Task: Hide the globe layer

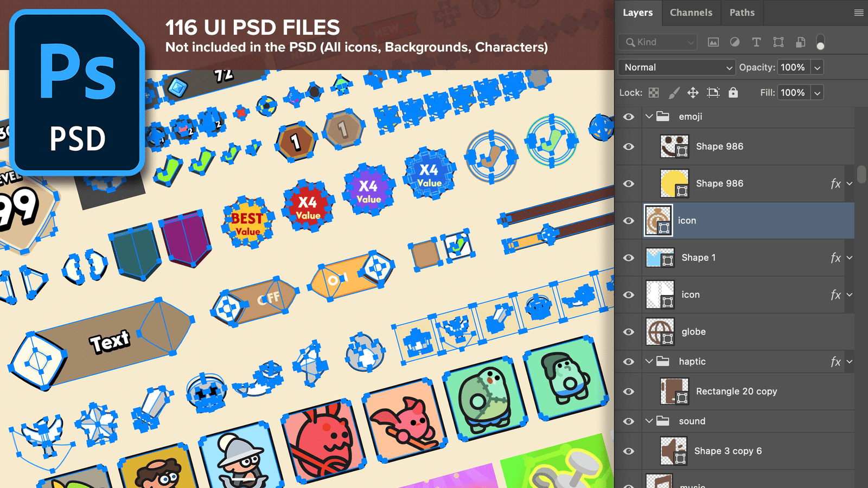Action: (629, 332)
